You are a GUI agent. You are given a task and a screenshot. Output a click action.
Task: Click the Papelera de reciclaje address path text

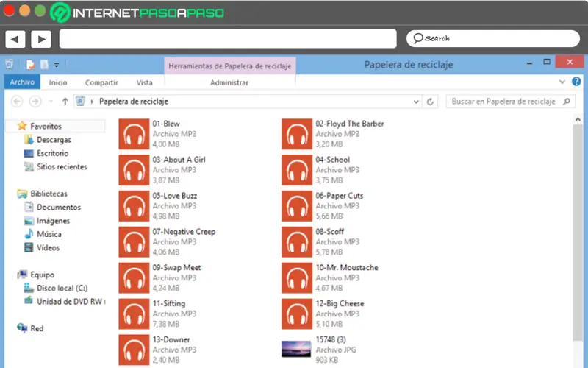(134, 102)
